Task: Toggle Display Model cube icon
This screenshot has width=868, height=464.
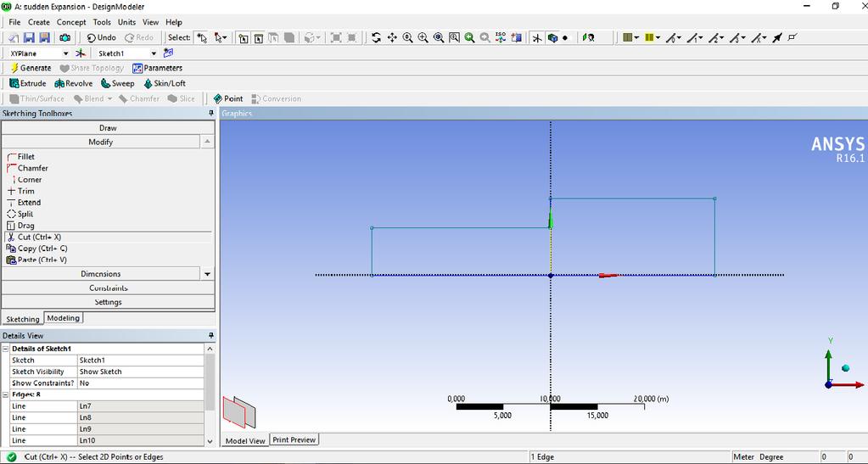Action: [552, 37]
